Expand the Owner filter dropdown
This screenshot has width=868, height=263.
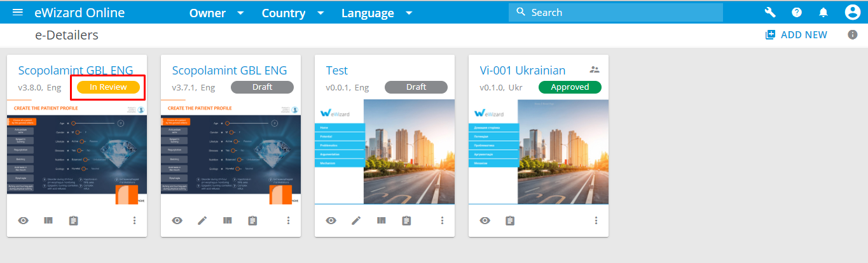pyautogui.click(x=216, y=13)
